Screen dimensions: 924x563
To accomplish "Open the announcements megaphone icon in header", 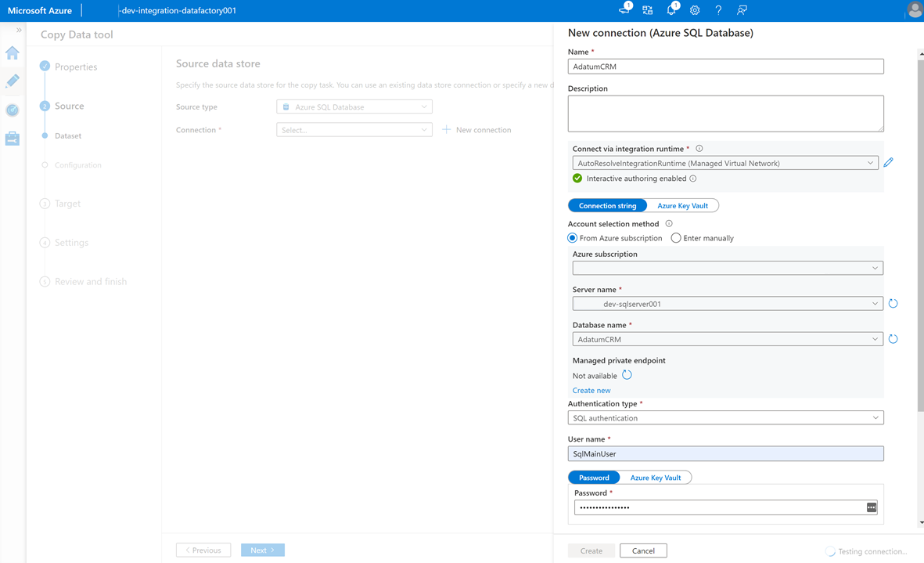I will 624,9.
